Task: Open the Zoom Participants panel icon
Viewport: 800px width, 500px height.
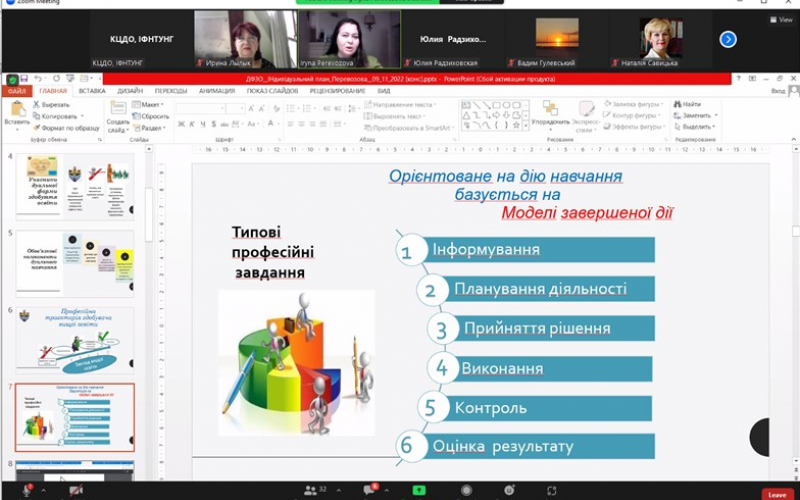Action: (x=310, y=490)
